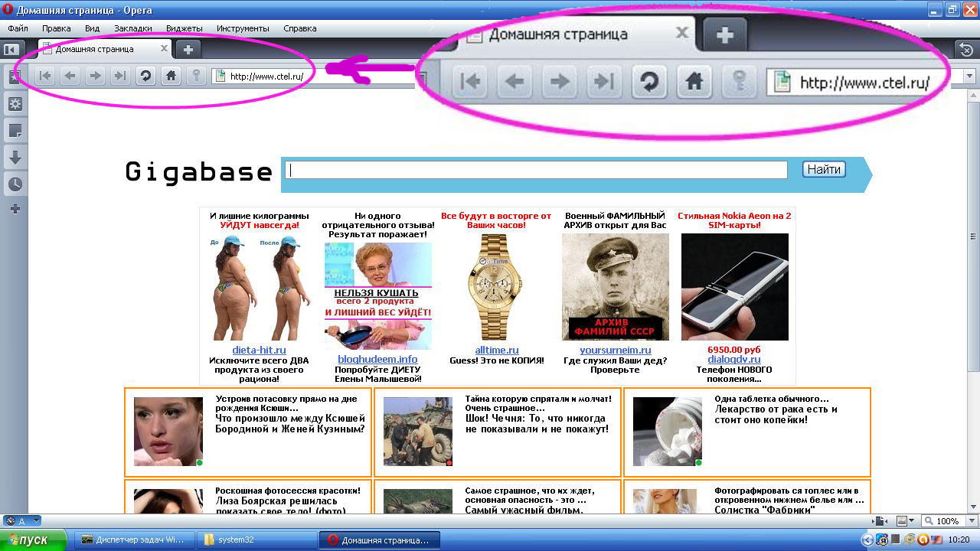Click the gold watch ad image

(x=496, y=286)
